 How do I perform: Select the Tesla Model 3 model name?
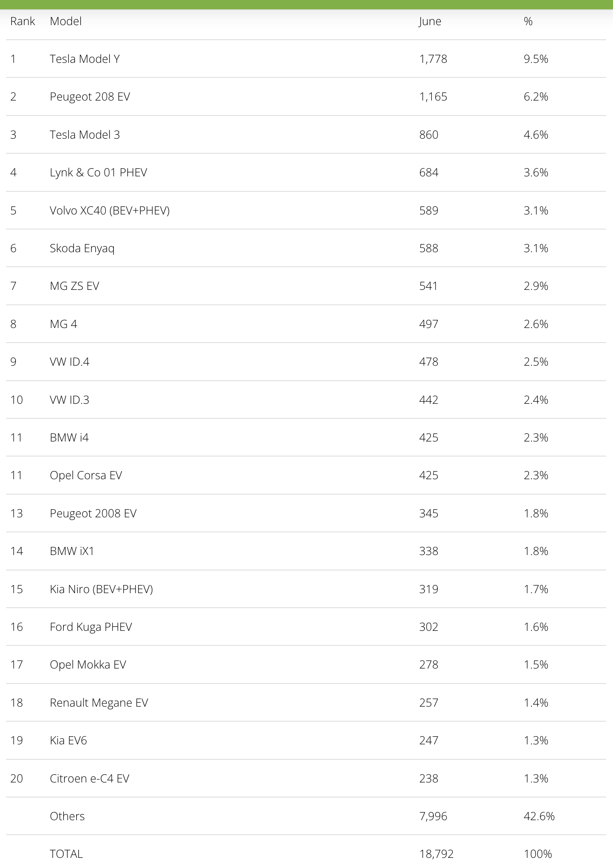pyautogui.click(x=85, y=135)
